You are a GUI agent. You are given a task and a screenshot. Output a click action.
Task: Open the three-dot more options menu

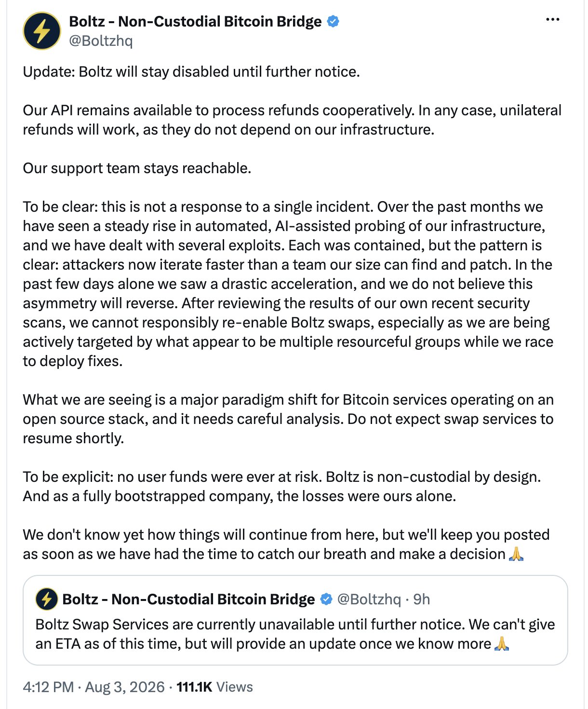(552, 20)
